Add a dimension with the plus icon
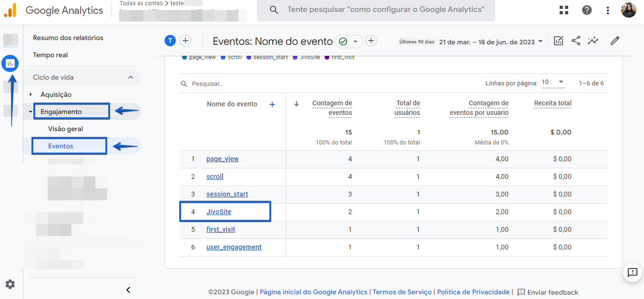Image resolution: width=644 pixels, height=299 pixels. [x=272, y=104]
